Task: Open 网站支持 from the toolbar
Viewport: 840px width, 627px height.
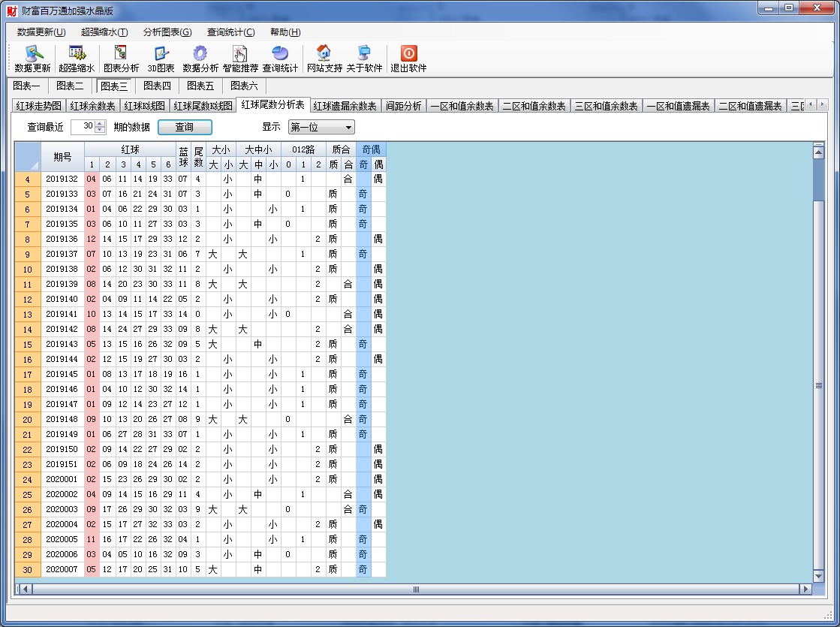Action: [x=324, y=59]
